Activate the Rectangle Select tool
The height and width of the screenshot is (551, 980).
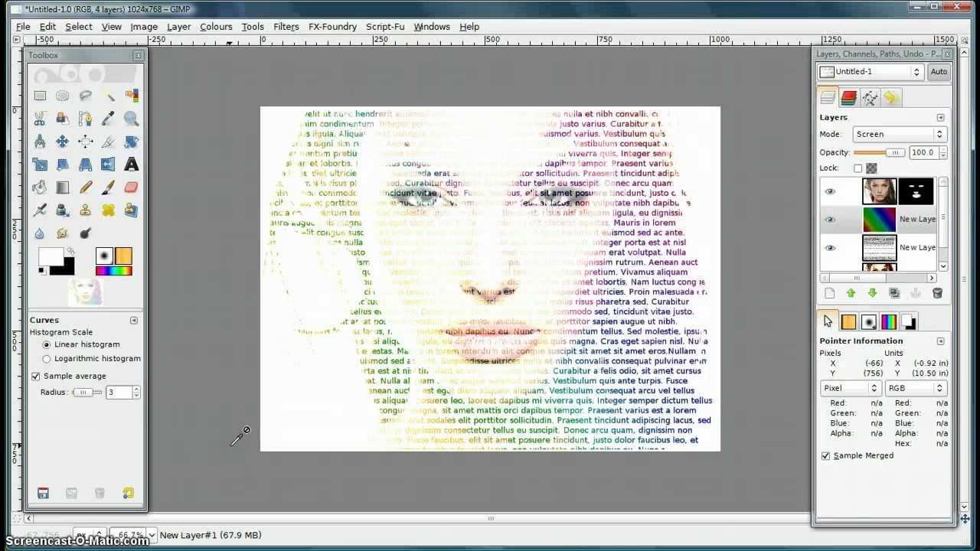coord(40,96)
